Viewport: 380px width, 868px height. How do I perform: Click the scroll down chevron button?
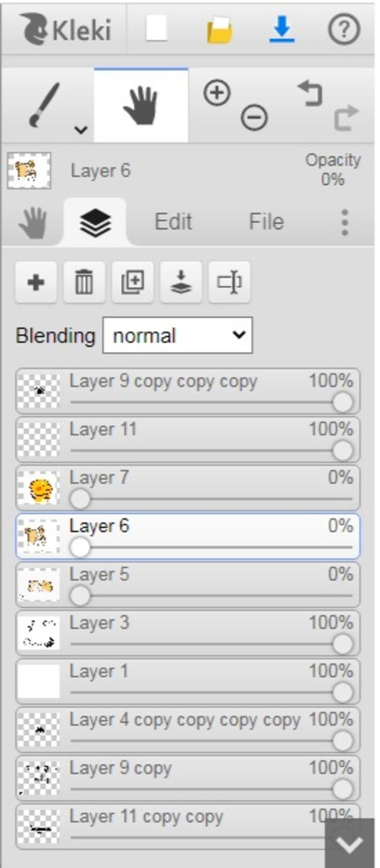(x=349, y=844)
